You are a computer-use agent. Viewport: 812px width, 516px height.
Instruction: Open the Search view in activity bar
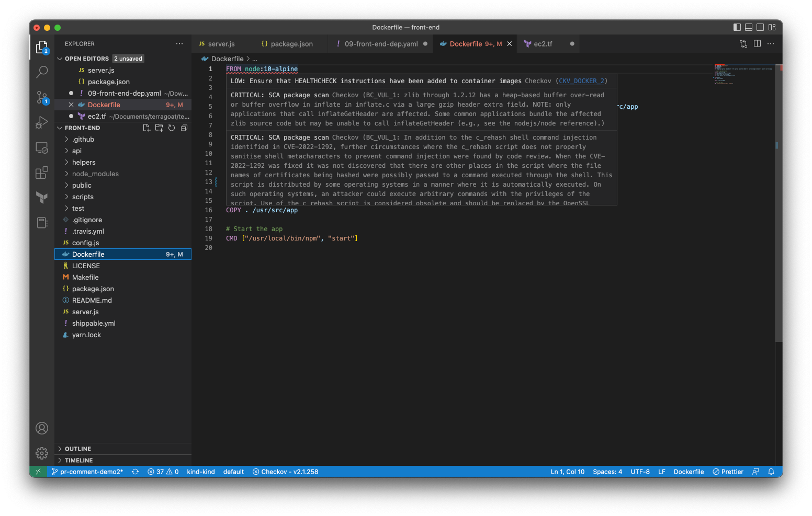point(42,72)
